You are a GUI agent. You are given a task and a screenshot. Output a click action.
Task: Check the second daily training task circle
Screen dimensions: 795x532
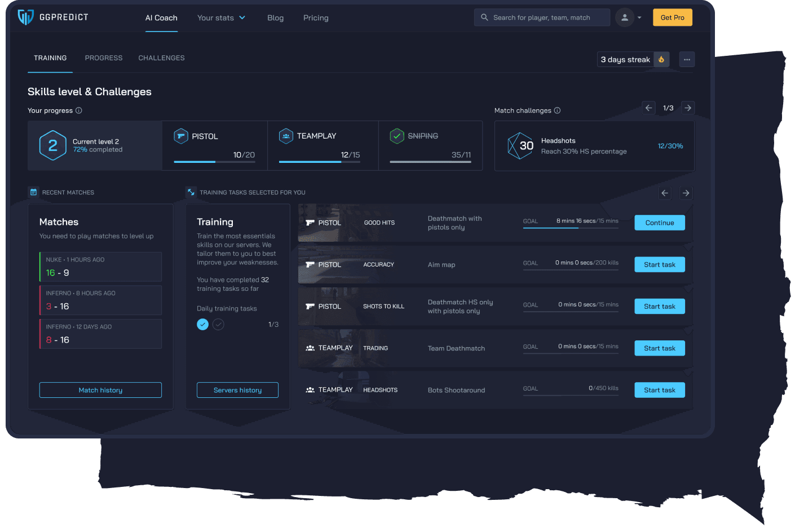tap(218, 324)
